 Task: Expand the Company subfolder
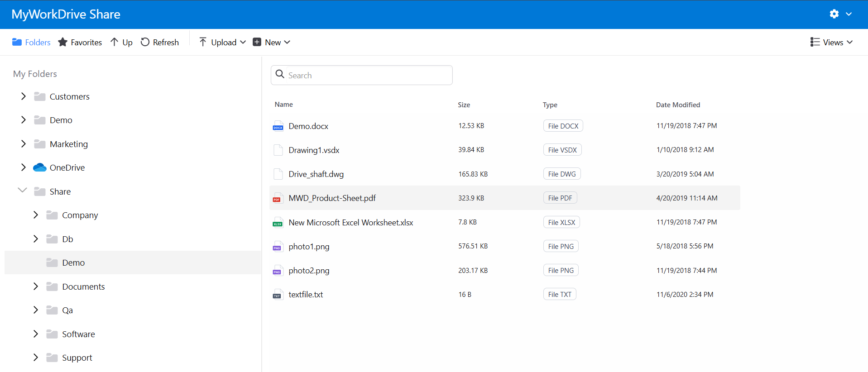pyautogui.click(x=36, y=215)
